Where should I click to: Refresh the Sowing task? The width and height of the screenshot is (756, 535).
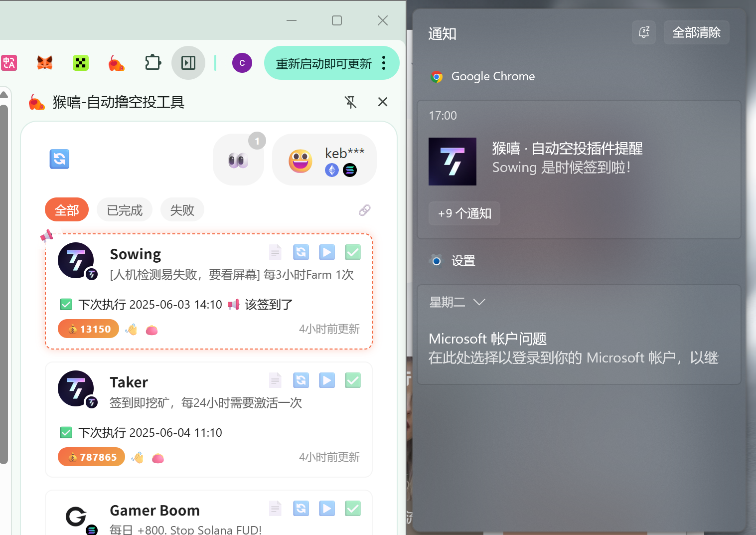301,252
